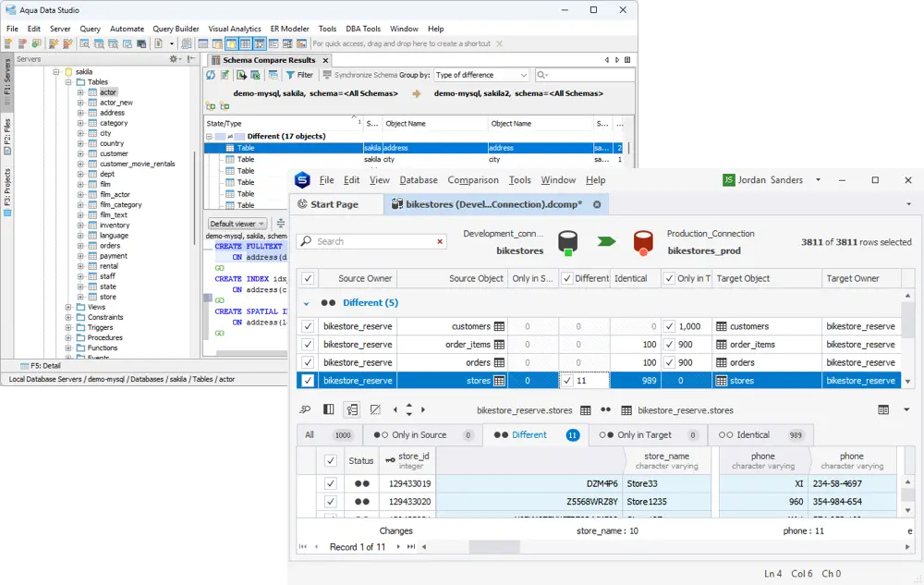Click the grid icon beside bikestore_reserve.stores
The image size is (924, 585).
coord(584,409)
